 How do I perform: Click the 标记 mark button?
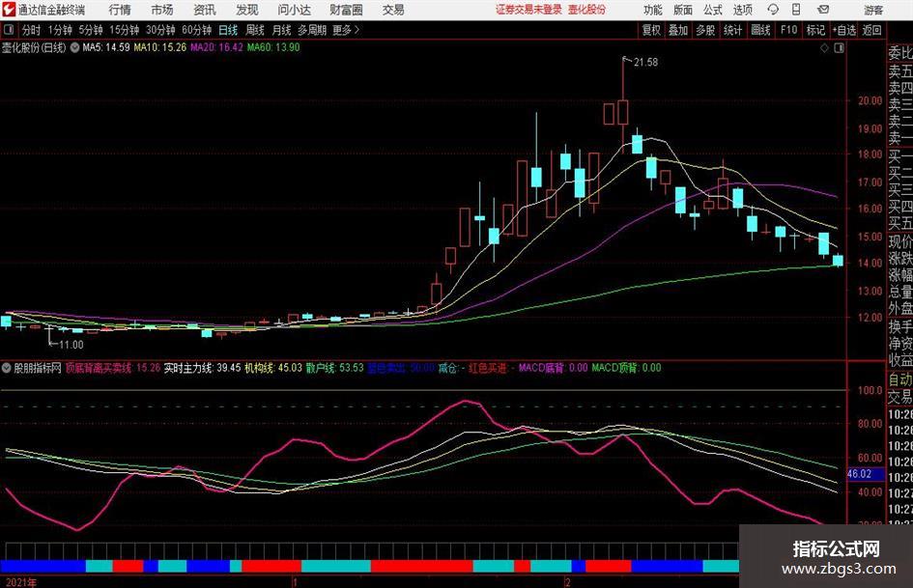tap(815, 30)
